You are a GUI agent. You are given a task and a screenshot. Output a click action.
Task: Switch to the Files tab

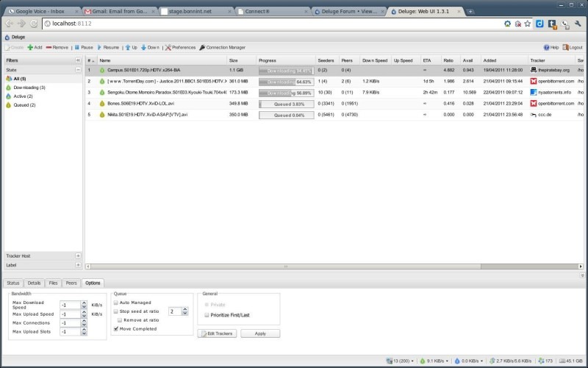click(x=53, y=283)
